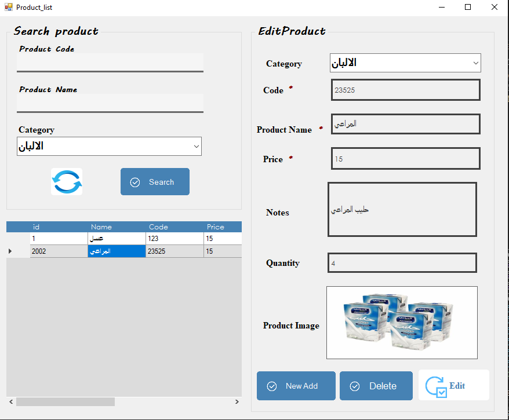509x420 pixels.
Task: Click the horizontal scrollbar below the grid
Action: pyautogui.click(x=65, y=401)
